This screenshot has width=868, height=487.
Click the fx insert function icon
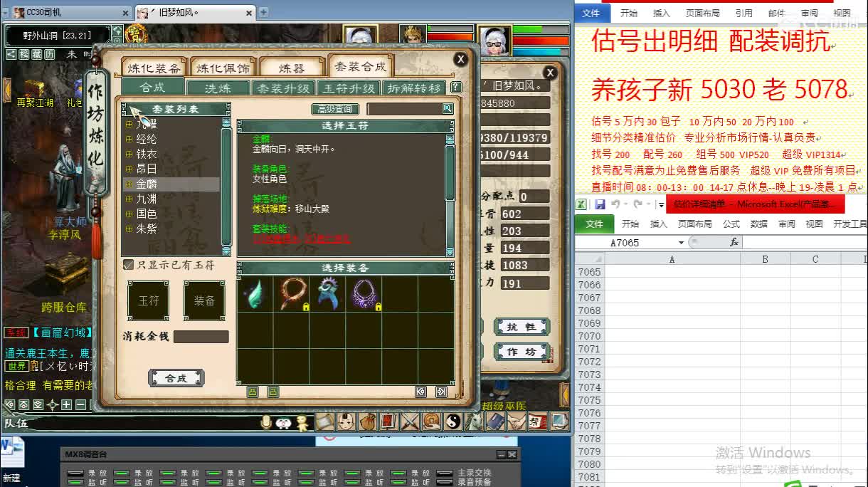[734, 242]
